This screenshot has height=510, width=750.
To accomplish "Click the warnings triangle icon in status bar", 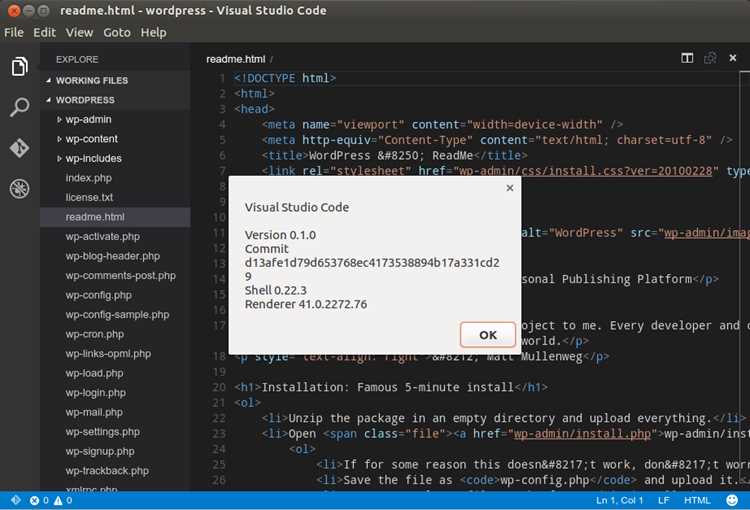I will [x=58, y=500].
